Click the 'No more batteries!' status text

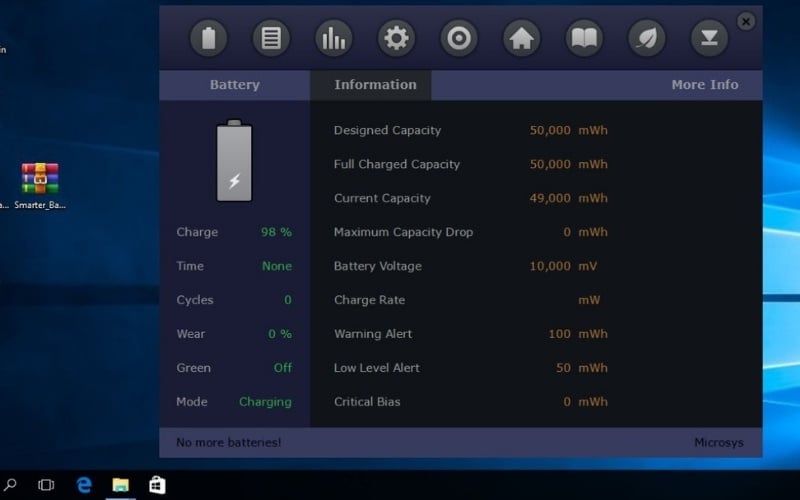tap(229, 442)
